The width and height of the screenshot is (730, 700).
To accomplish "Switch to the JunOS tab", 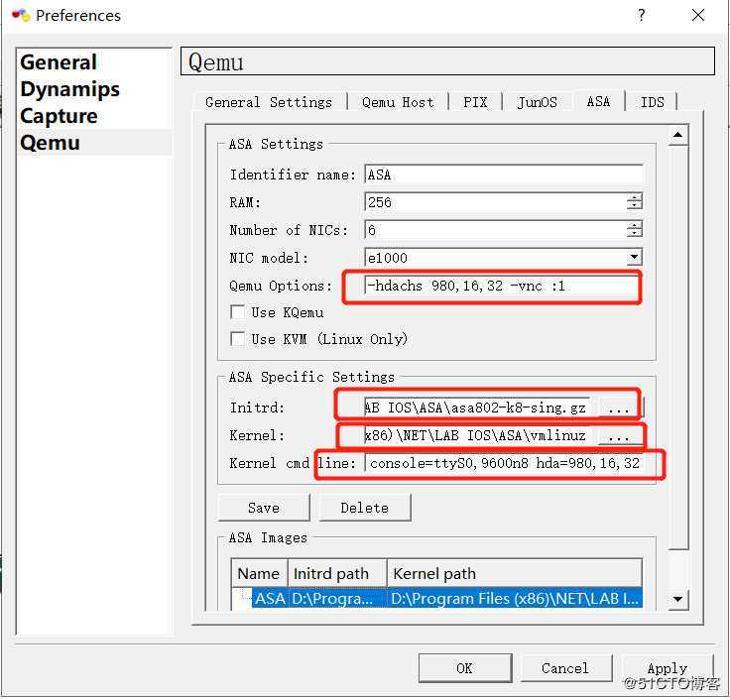I will tap(537, 102).
